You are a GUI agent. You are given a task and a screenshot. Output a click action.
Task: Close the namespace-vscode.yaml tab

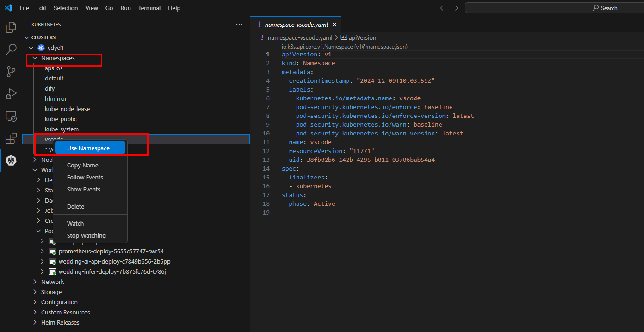pyautogui.click(x=334, y=25)
